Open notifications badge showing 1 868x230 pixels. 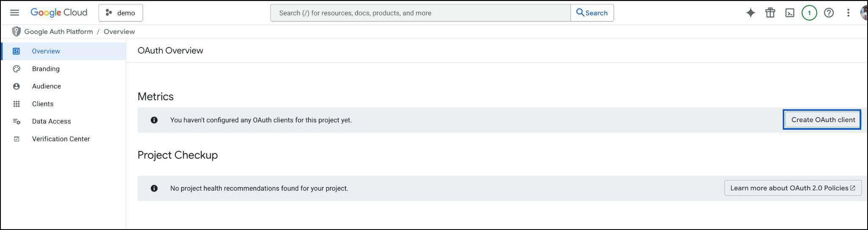point(809,13)
